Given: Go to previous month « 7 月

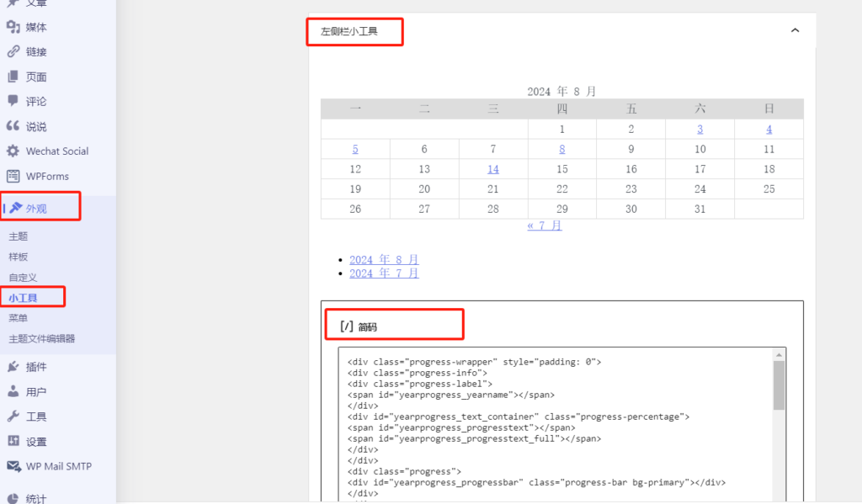Looking at the screenshot, I should 545,225.
